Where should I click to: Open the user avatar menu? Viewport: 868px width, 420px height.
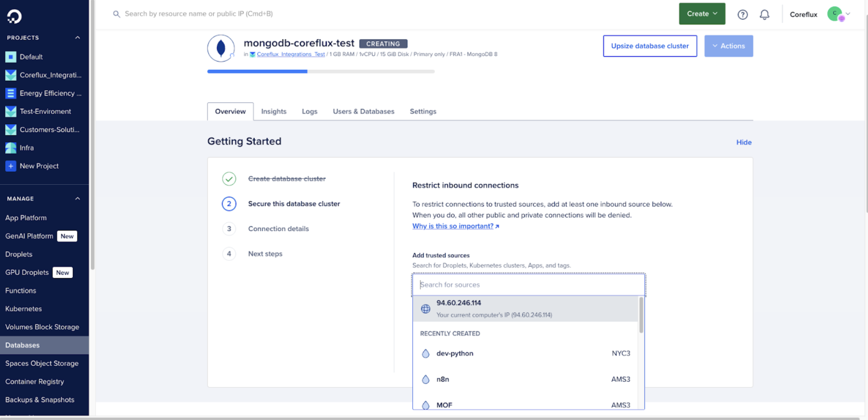pos(835,14)
